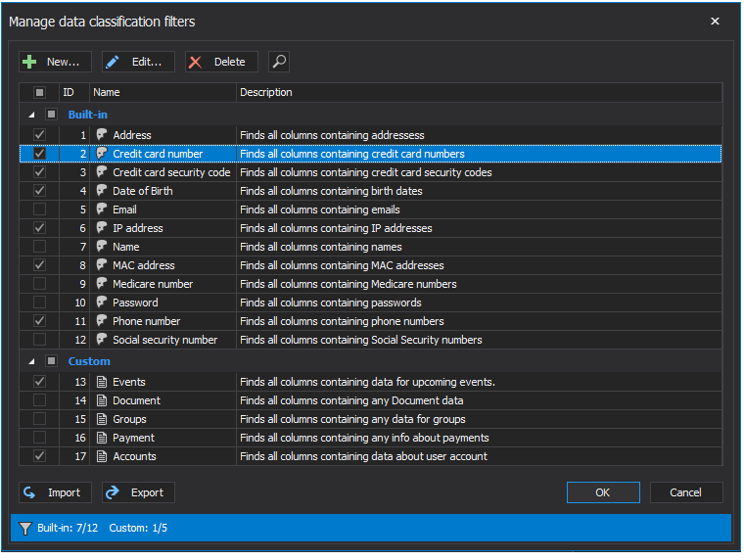Click the green plus icon on New
Viewport: 744px width, 560px height.
[29, 62]
